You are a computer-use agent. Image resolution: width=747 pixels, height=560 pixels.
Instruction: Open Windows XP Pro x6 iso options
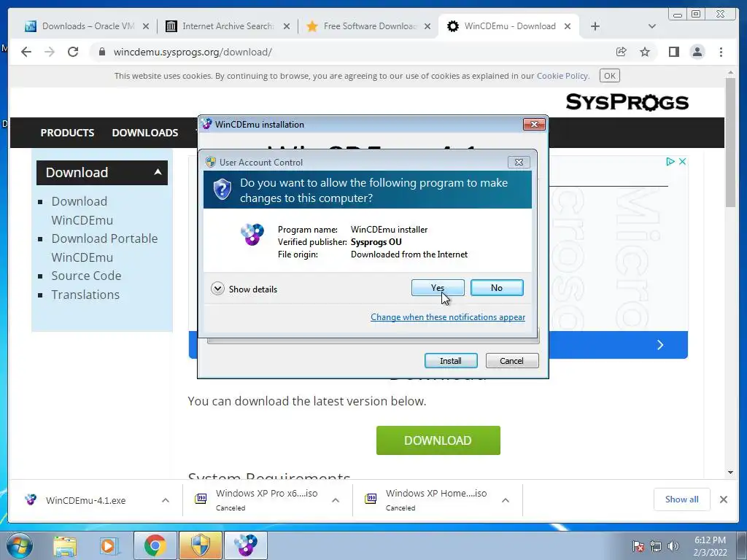point(336,500)
